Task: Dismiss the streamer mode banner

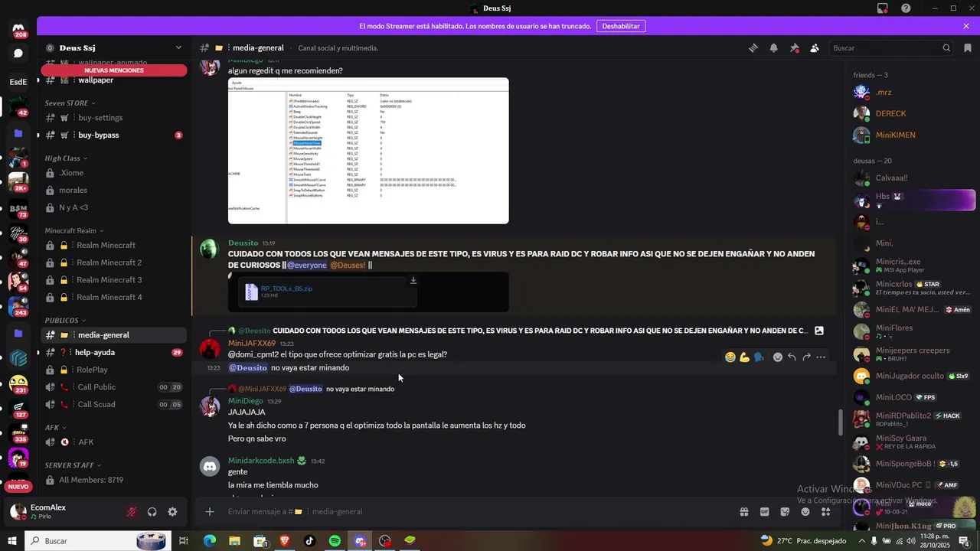Action: click(x=966, y=26)
